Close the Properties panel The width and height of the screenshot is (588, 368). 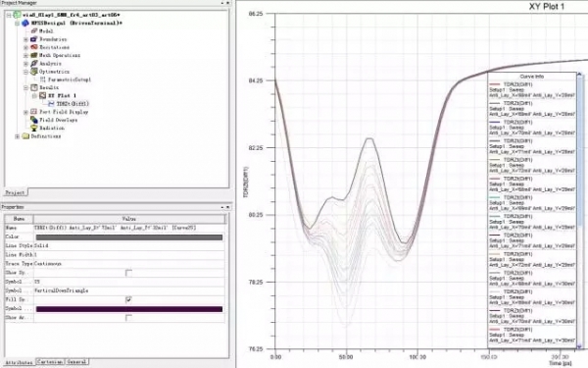tap(227, 207)
